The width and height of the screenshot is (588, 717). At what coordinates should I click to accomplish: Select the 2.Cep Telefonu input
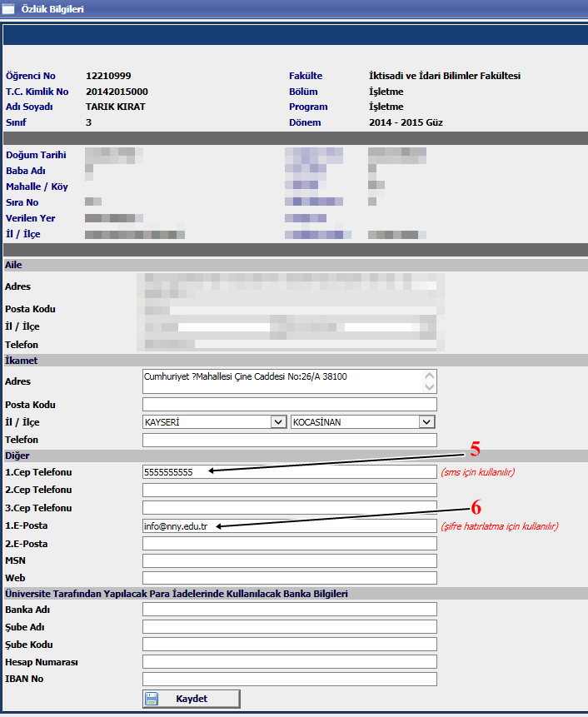click(x=289, y=490)
